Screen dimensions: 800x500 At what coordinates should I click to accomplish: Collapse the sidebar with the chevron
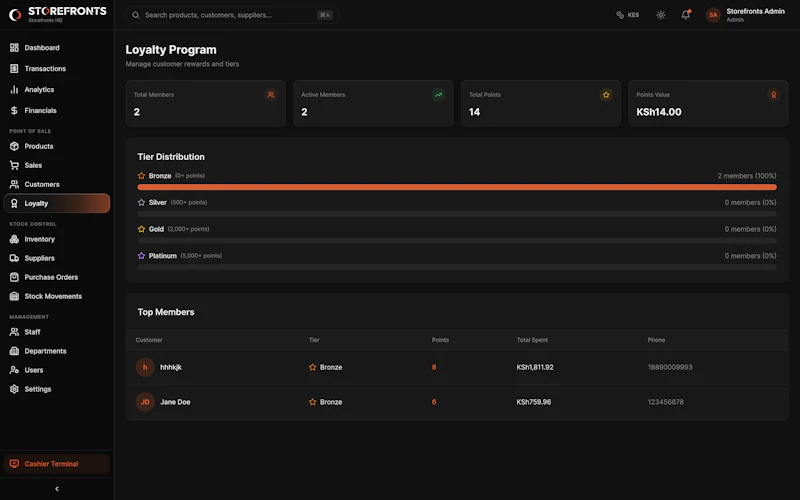(x=57, y=489)
